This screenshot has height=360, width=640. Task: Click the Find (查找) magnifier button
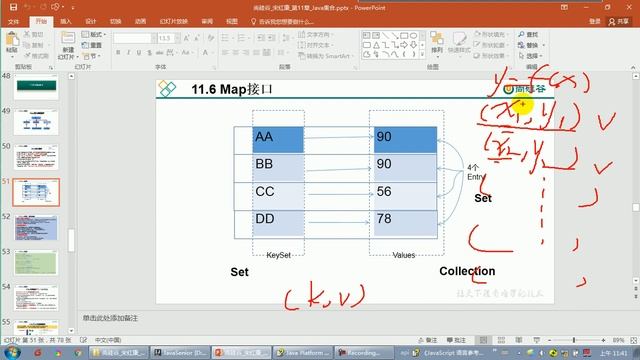pyautogui.click(x=528, y=35)
